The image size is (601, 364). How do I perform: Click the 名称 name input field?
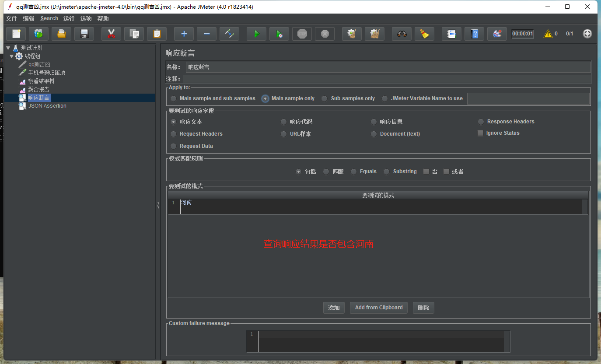point(388,67)
